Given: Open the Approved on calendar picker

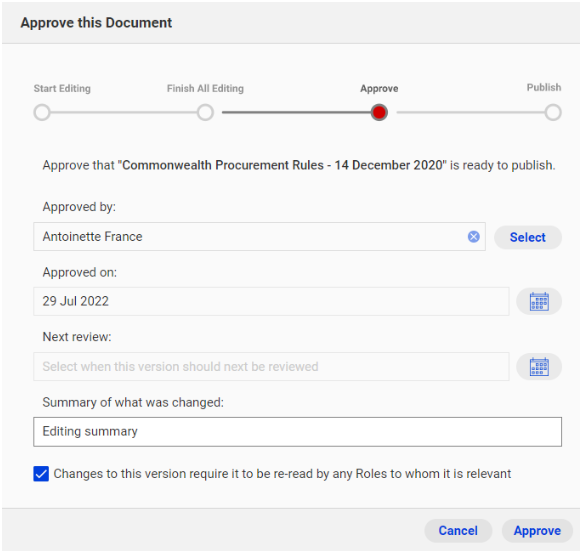Looking at the screenshot, I should (x=539, y=301).
